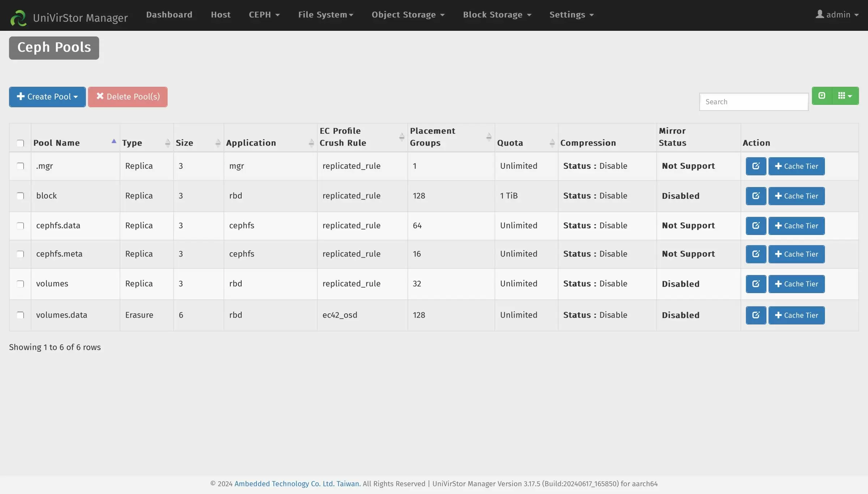Sort by Pool Name column arrow

click(114, 141)
